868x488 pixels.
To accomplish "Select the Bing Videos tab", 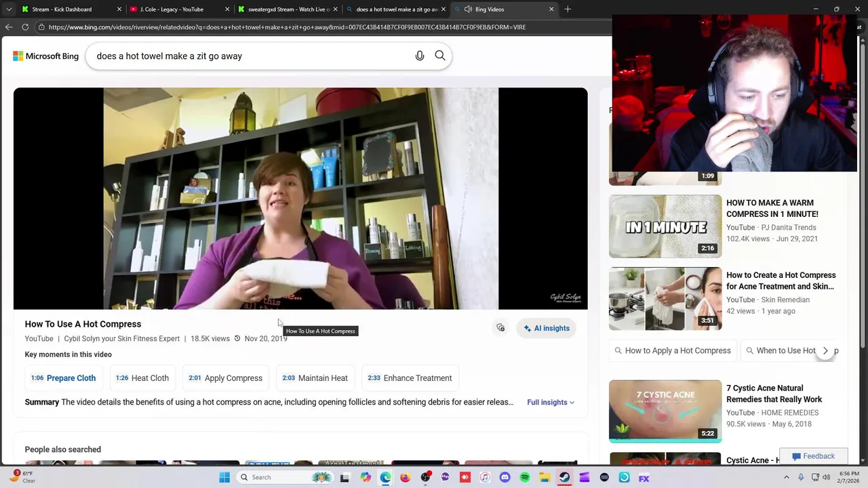I will 505,9.
